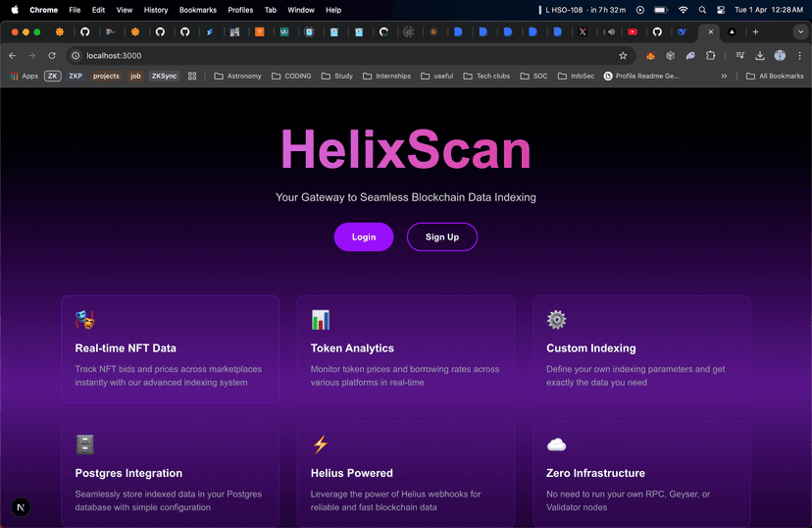Click the theater masks NFT icon
The height and width of the screenshot is (528, 812).
85,320
